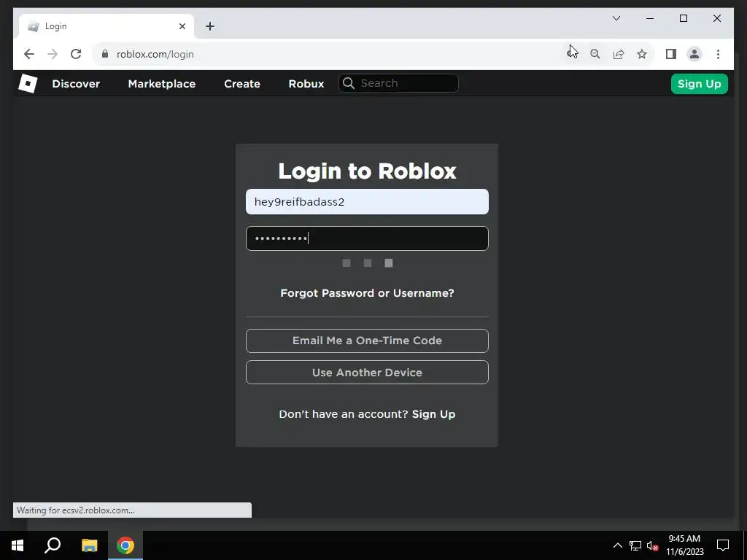Show hidden system tray icons
The height and width of the screenshot is (560, 747).
617,545
